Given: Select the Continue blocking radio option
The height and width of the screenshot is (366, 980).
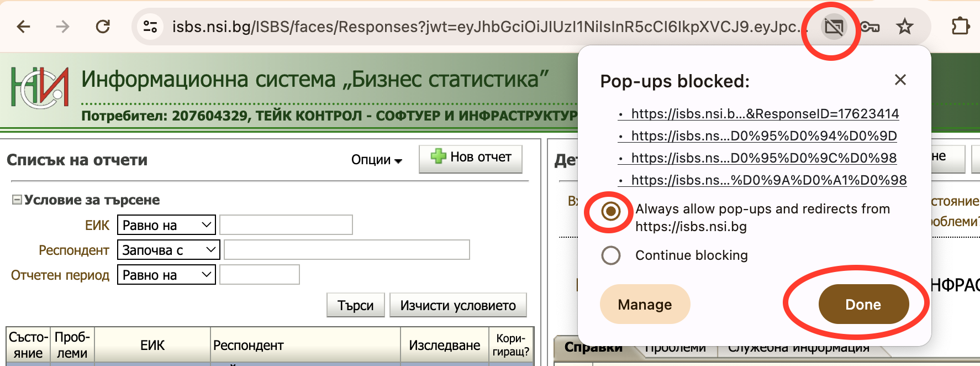Looking at the screenshot, I should [610, 255].
